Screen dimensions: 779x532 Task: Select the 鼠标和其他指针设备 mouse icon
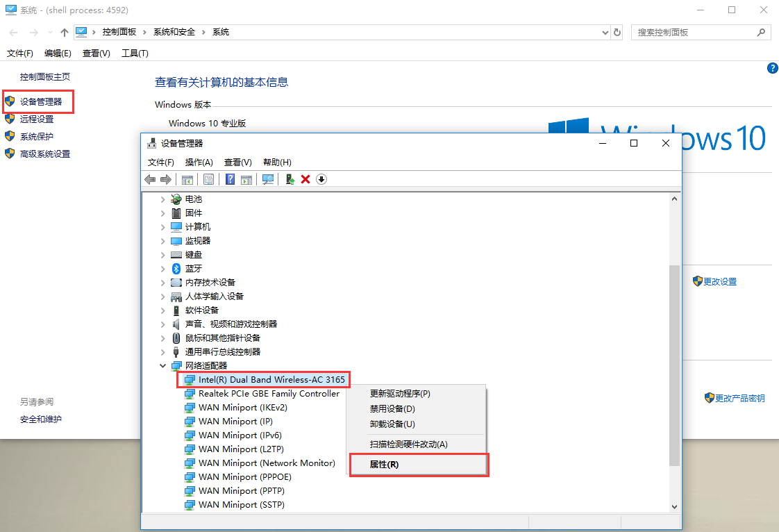[176, 338]
